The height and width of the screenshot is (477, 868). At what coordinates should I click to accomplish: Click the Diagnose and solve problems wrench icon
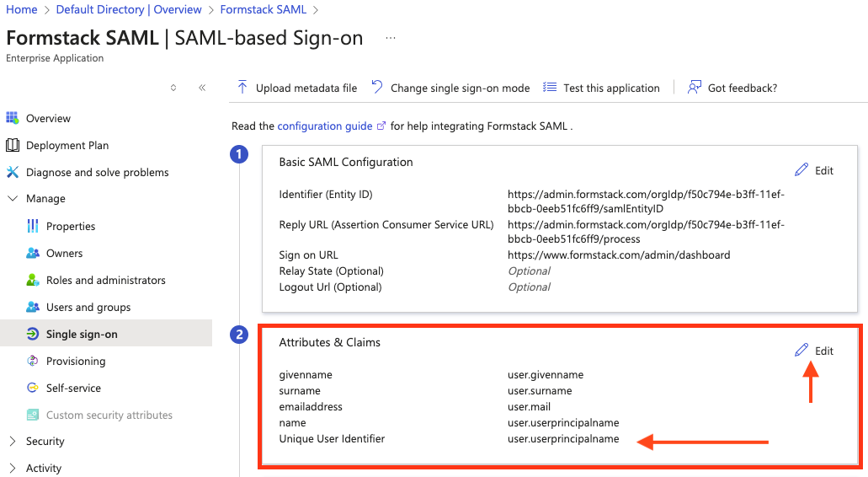pos(12,172)
